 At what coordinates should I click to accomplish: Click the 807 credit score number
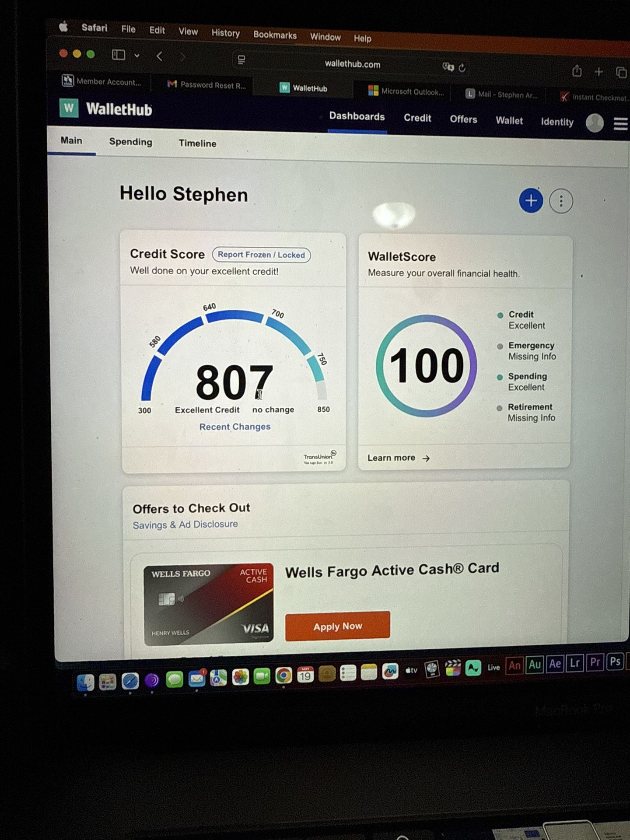pyautogui.click(x=234, y=382)
